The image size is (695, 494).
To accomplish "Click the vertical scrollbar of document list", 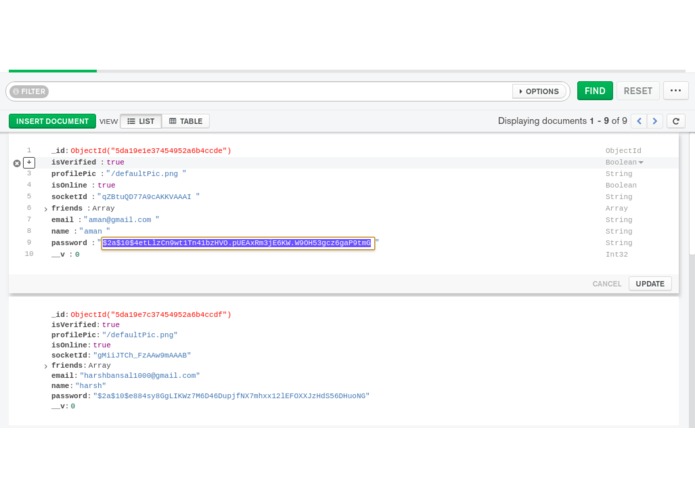I will tap(692, 195).
